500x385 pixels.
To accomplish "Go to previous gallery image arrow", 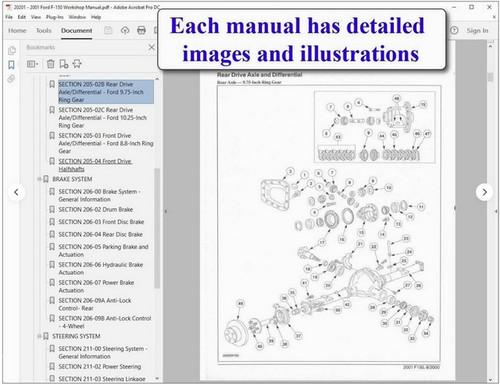I will tap(16, 192).
